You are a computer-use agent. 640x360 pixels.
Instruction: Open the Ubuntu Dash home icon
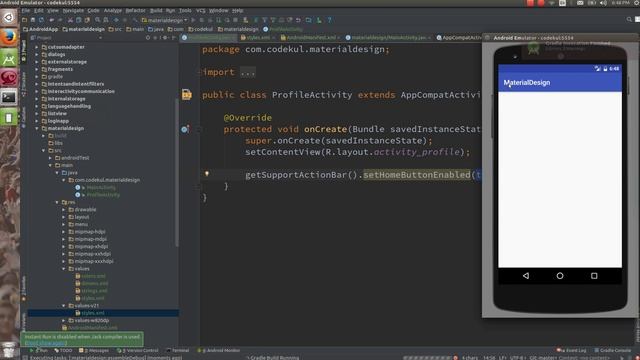tap(9, 18)
